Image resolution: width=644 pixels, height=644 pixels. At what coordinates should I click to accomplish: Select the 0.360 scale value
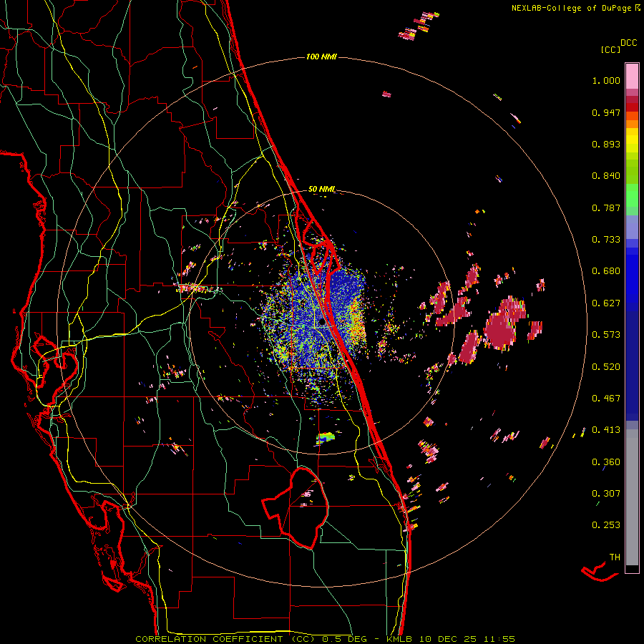tap(606, 462)
